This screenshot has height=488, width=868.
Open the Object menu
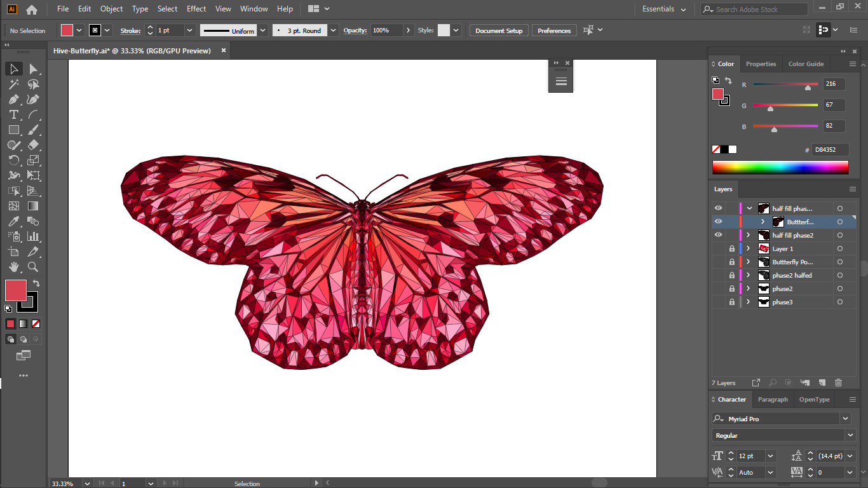pos(111,9)
